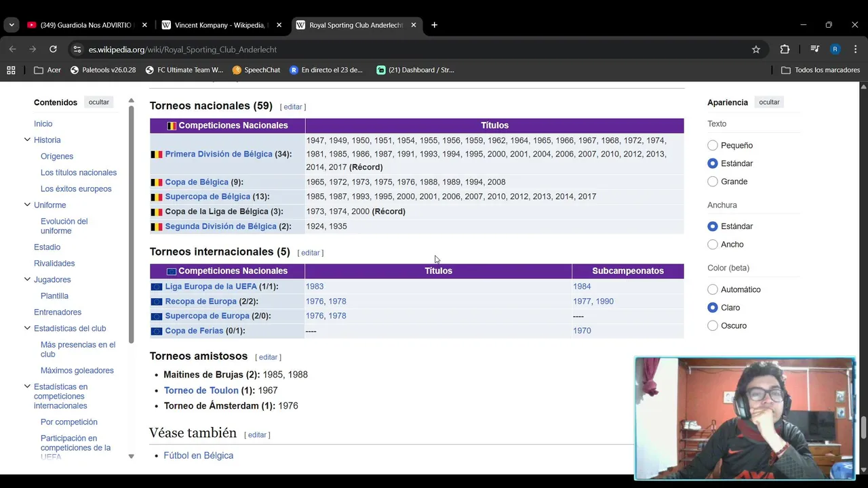This screenshot has width=868, height=488.
Task: Open SpeechChat bookmark
Action: 256,70
